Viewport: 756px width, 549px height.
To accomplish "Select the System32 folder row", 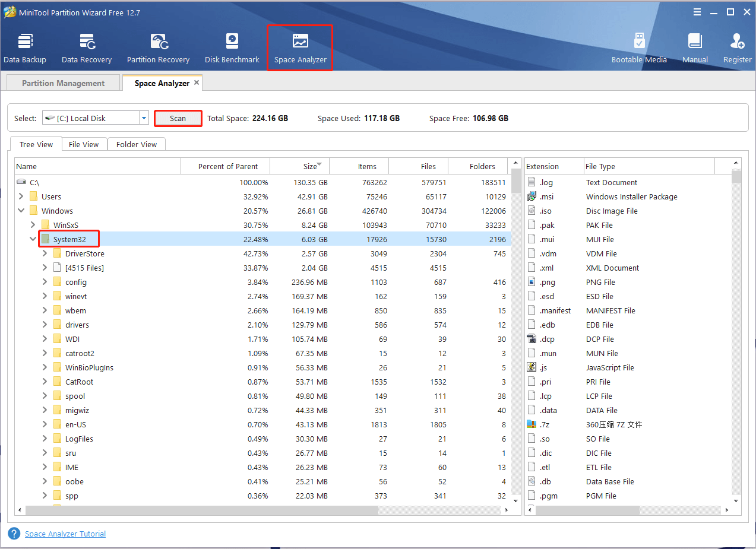I will coord(262,239).
